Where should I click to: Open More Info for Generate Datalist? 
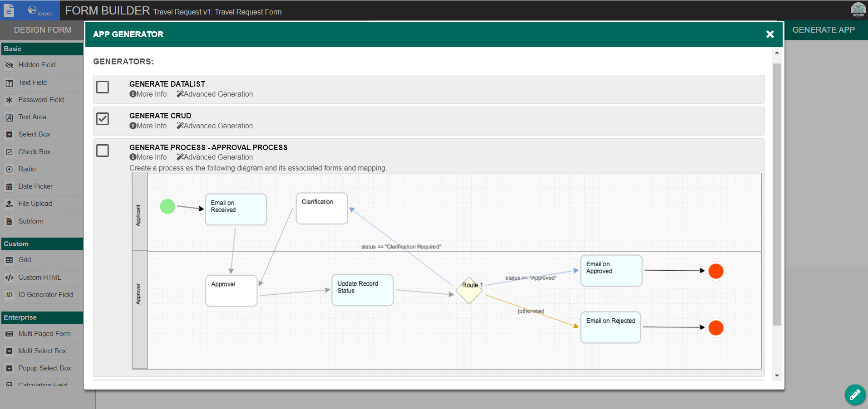pyautogui.click(x=148, y=94)
